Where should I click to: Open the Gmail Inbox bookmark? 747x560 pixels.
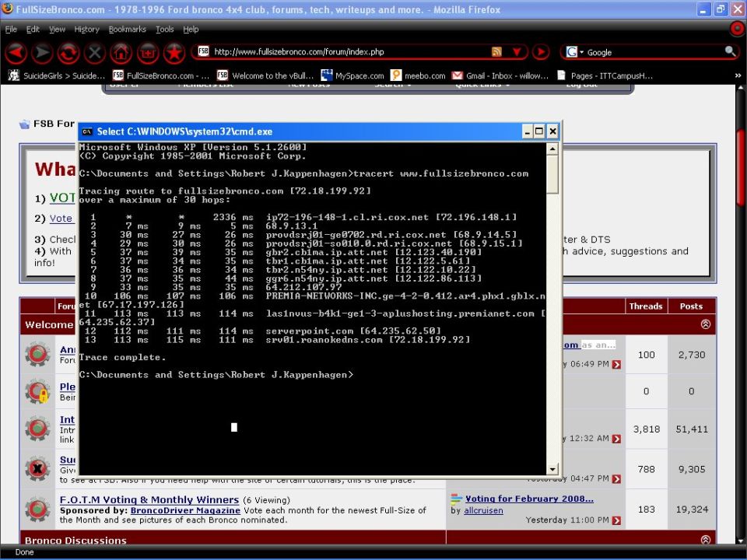coord(500,75)
